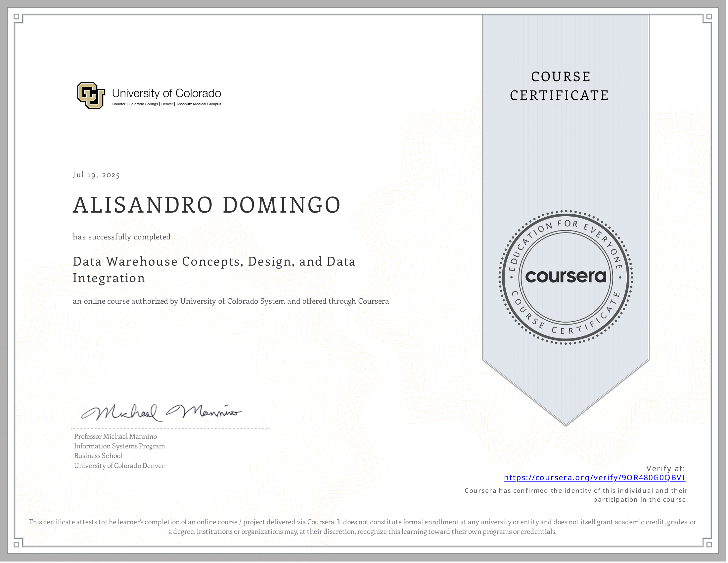
Task: Select the date Jul 19, 2025
Action: [96, 175]
